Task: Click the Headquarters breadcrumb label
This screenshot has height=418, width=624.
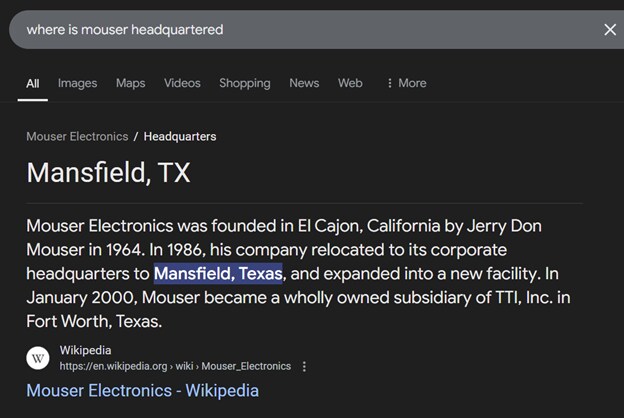Action: pyautogui.click(x=180, y=136)
